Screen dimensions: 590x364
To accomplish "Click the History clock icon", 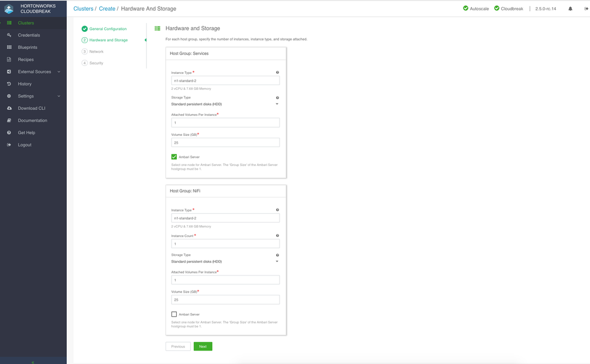I will [x=9, y=84].
